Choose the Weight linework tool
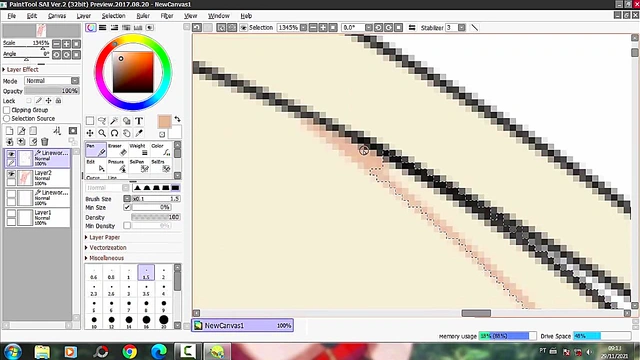The width and height of the screenshot is (640, 360). [139, 149]
